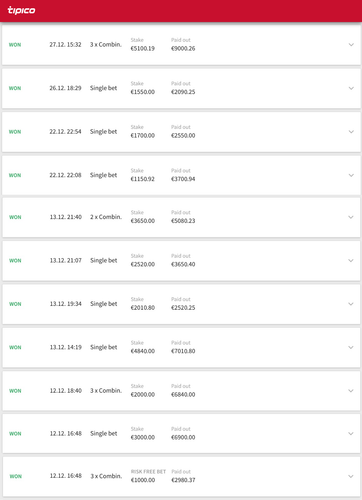This screenshot has height=500, width=362.
Task: Select the WON label of 27.12. bet
Action: (x=15, y=45)
